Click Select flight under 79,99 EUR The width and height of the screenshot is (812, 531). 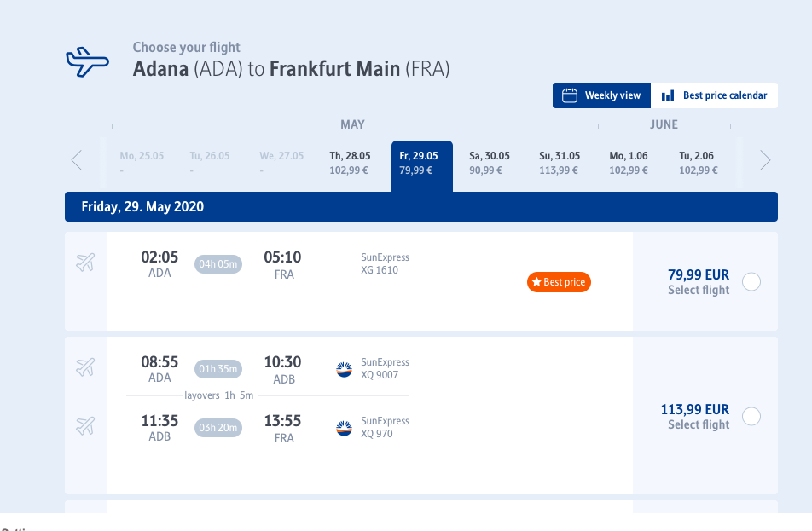(698, 290)
